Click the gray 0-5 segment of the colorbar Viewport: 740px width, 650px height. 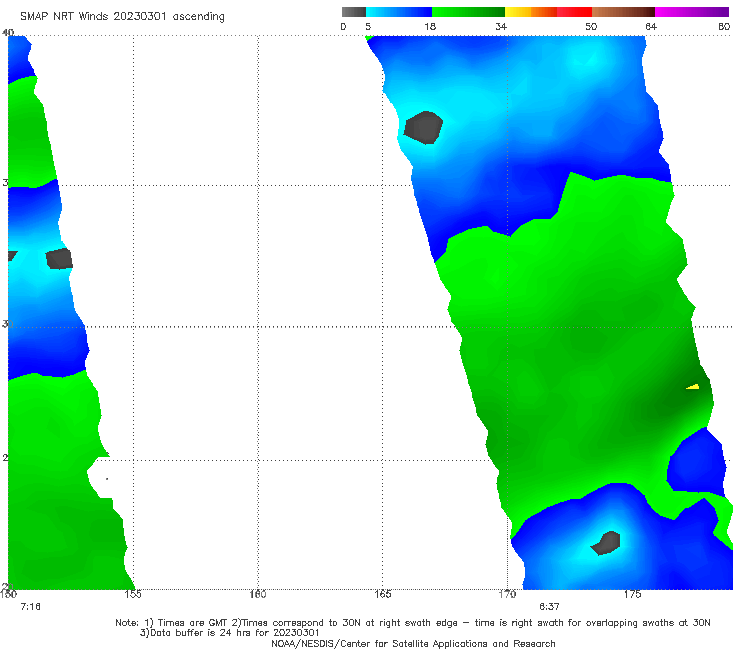354,12
